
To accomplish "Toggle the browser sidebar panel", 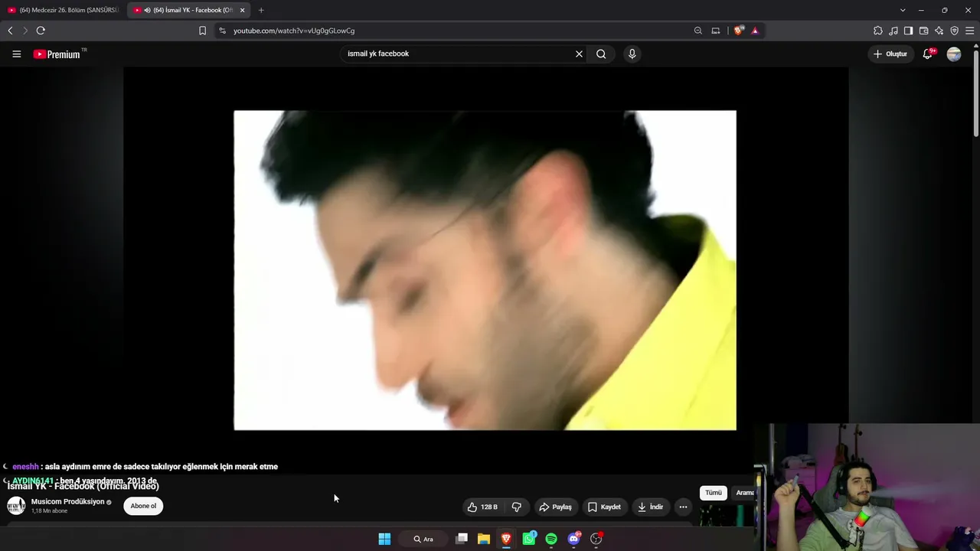I will point(908,31).
